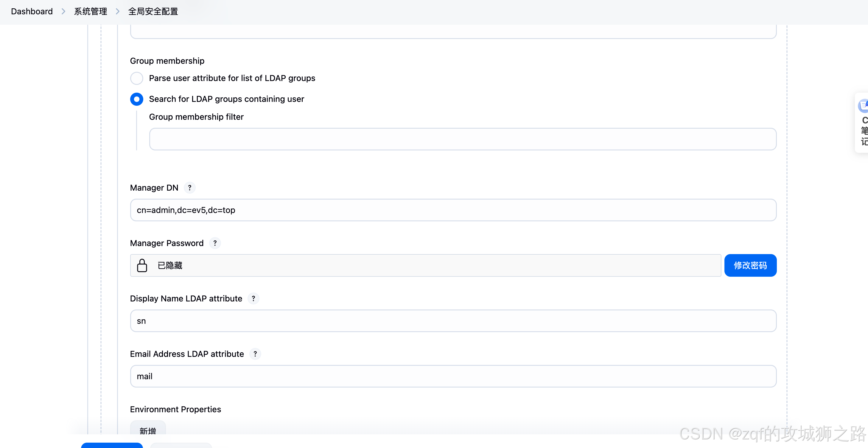Open 全局安全配置 breadcrumb item

[153, 11]
